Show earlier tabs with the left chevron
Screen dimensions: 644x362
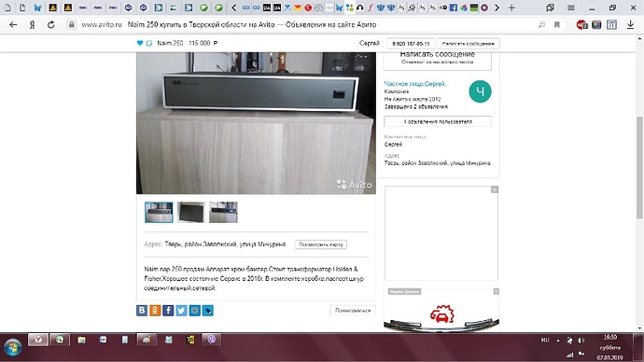click(233, 7)
